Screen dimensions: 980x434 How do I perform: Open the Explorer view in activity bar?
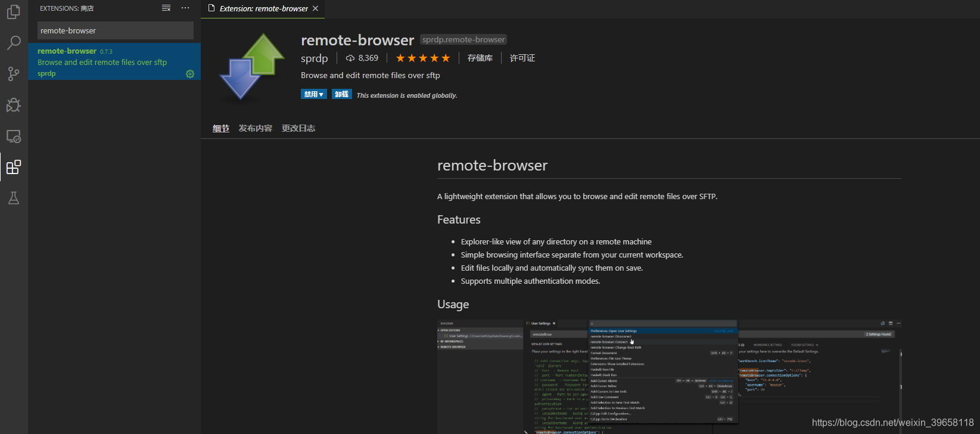pyautogui.click(x=13, y=11)
